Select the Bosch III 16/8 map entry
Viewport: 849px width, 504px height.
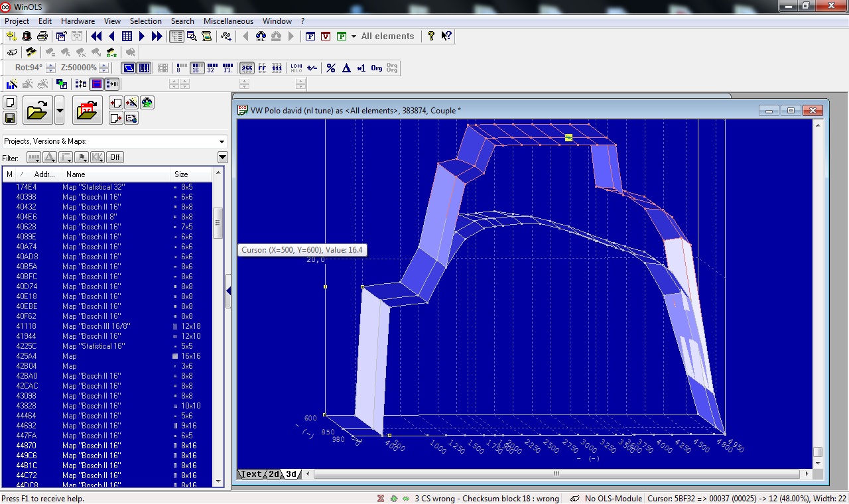tap(96, 326)
